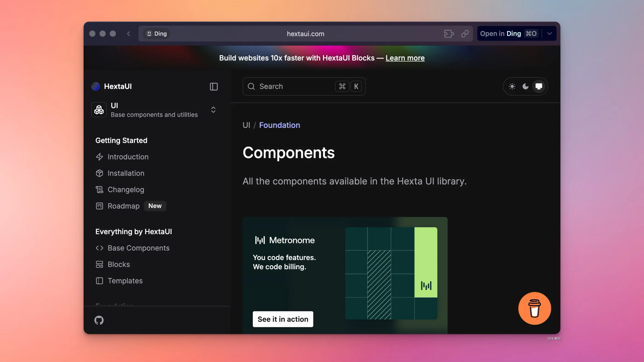
Task: Open Introduction in Getting Started
Action: pyautogui.click(x=128, y=157)
